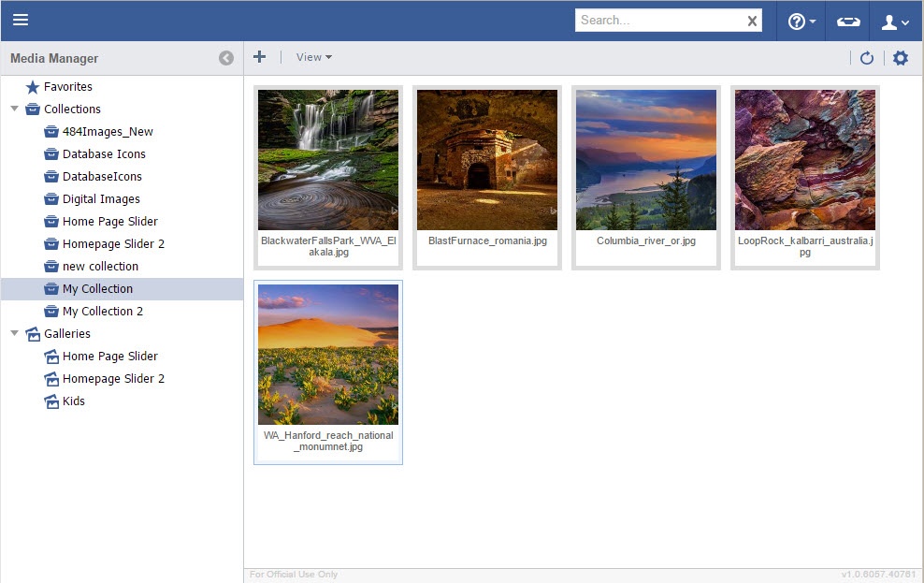The width and height of the screenshot is (924, 583).
Task: Open the settings gear icon
Action: tap(901, 58)
